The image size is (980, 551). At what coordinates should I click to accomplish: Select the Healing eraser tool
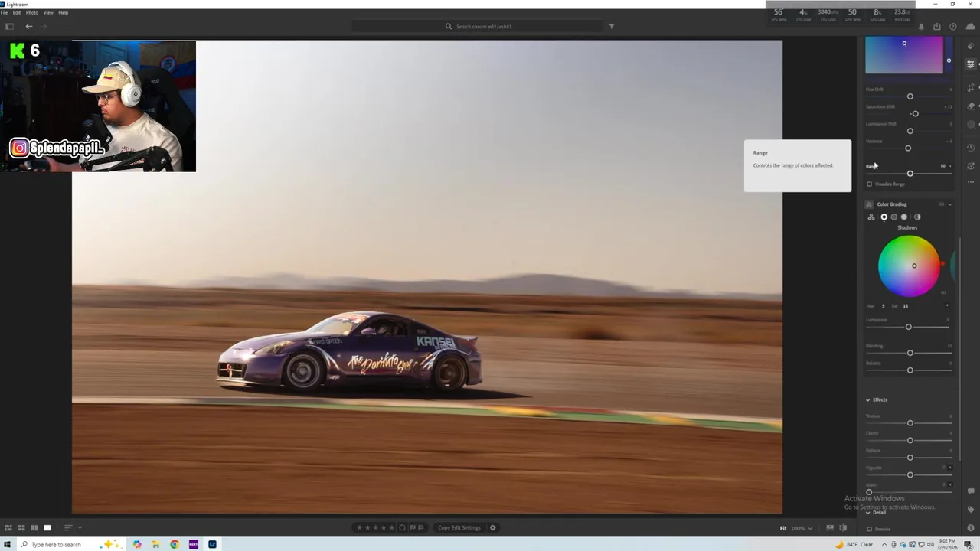click(x=971, y=106)
